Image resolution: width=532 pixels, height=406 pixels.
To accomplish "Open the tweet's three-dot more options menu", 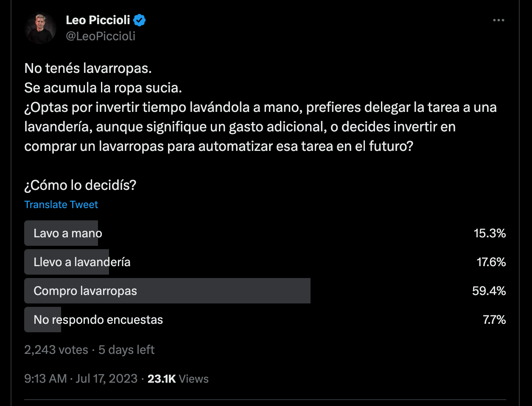I will click(x=498, y=20).
